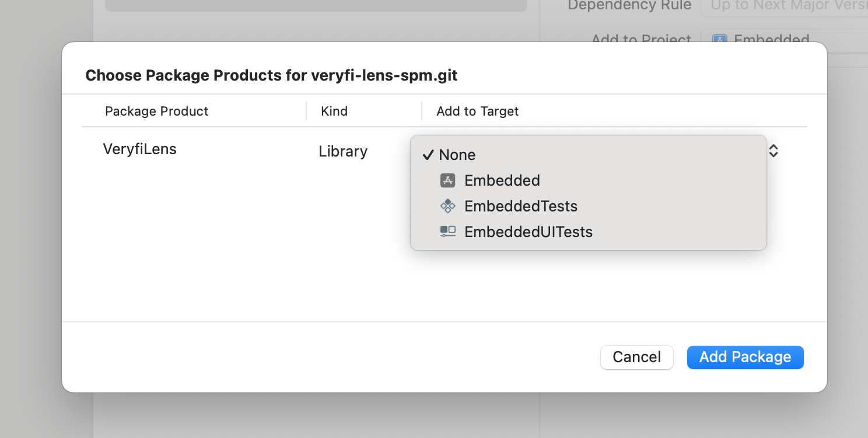Click the EmbeddedUITests UI test icon
Screen dimensions: 868x438
[x=447, y=232]
